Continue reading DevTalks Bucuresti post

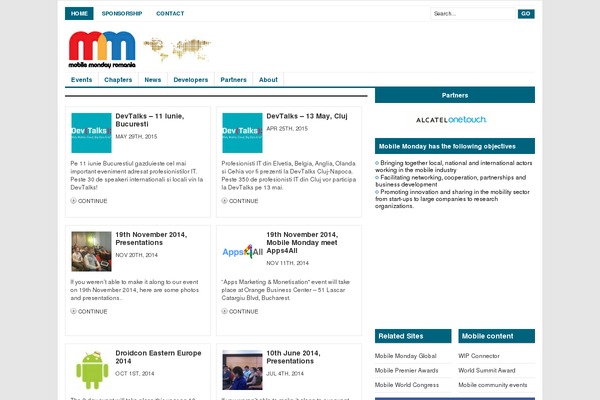(x=93, y=201)
